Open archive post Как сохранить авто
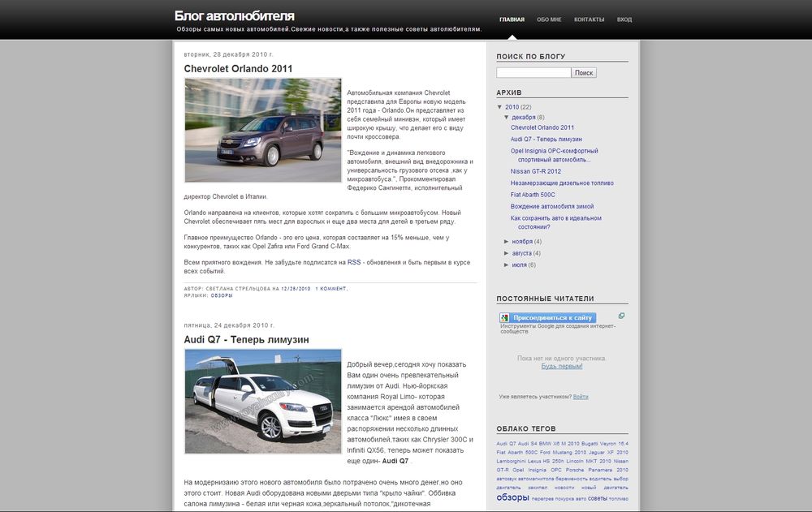Screen dimensions: 812x512 (555, 222)
